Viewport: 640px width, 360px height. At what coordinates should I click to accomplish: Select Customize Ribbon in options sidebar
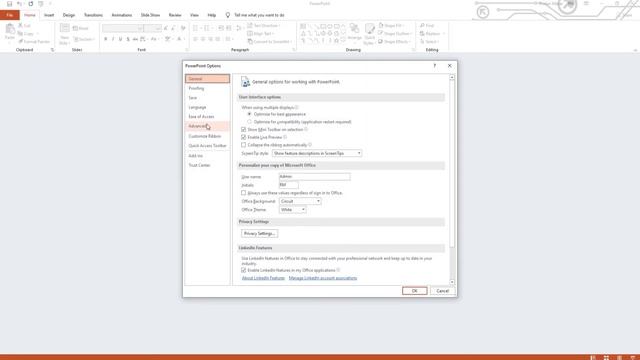207,136
